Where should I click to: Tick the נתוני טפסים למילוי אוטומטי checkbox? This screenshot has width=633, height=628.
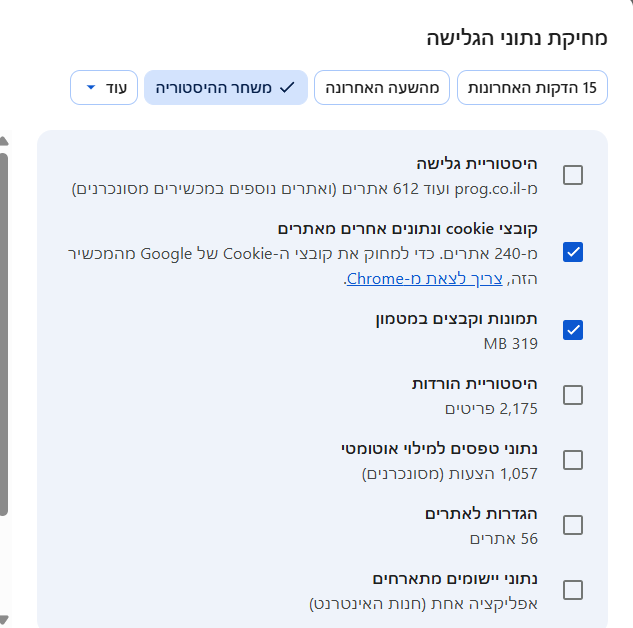tap(573, 460)
